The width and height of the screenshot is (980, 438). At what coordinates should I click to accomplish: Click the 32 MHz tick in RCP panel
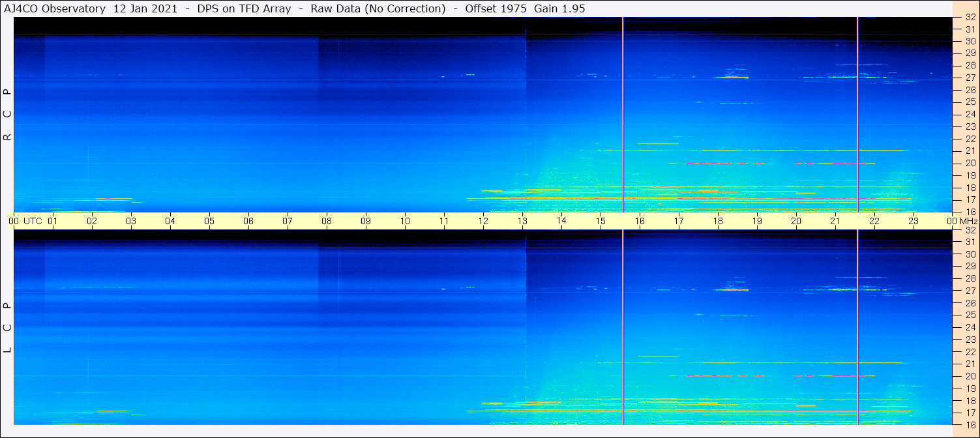[970, 18]
